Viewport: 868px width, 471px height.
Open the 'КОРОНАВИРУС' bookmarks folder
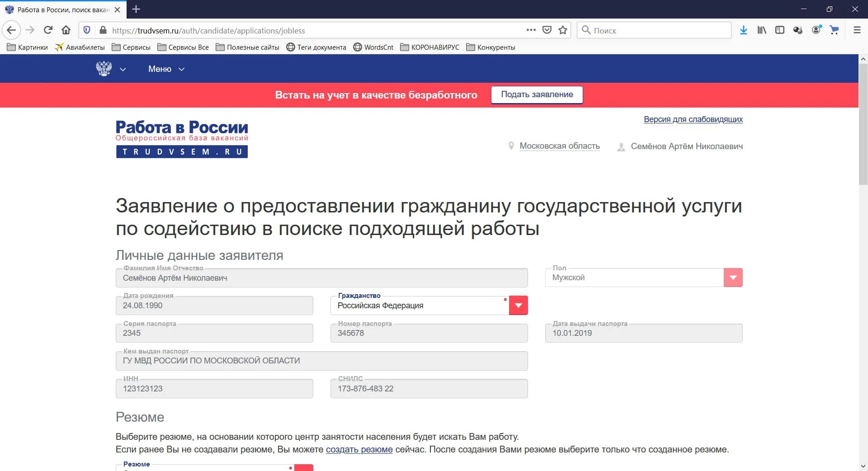pos(429,47)
